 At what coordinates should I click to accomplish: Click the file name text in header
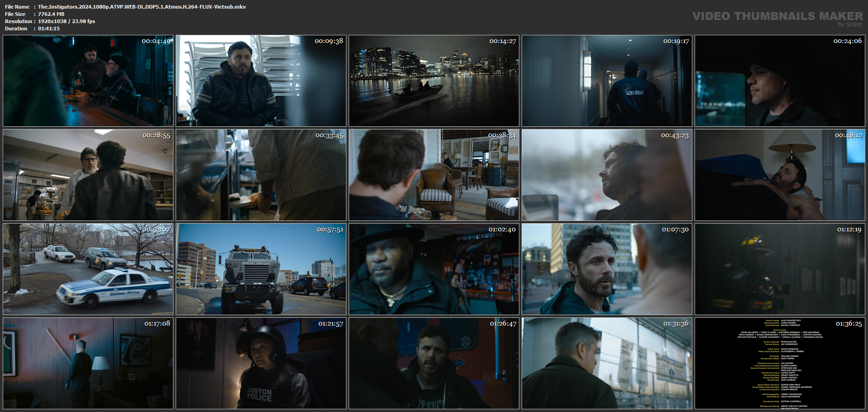coord(142,7)
